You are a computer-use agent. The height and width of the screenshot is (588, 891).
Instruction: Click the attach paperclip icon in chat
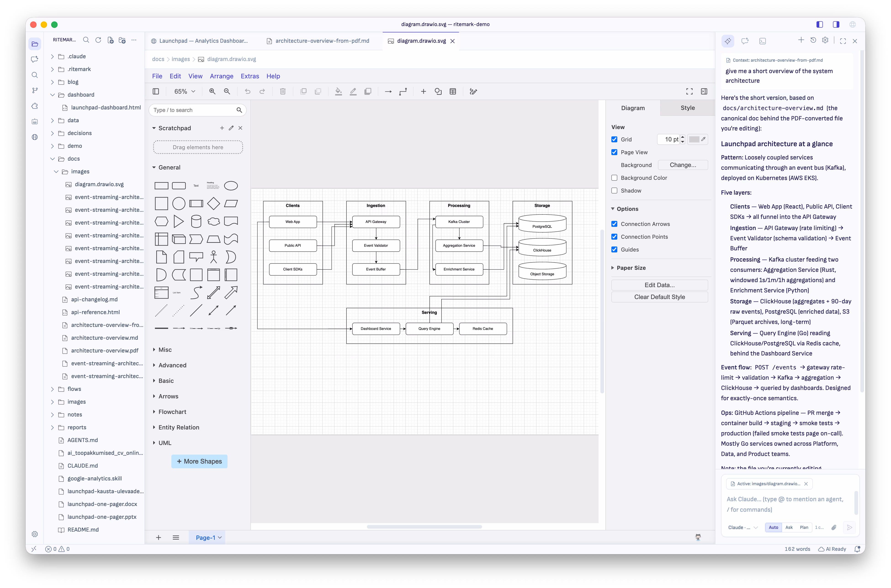pyautogui.click(x=834, y=527)
